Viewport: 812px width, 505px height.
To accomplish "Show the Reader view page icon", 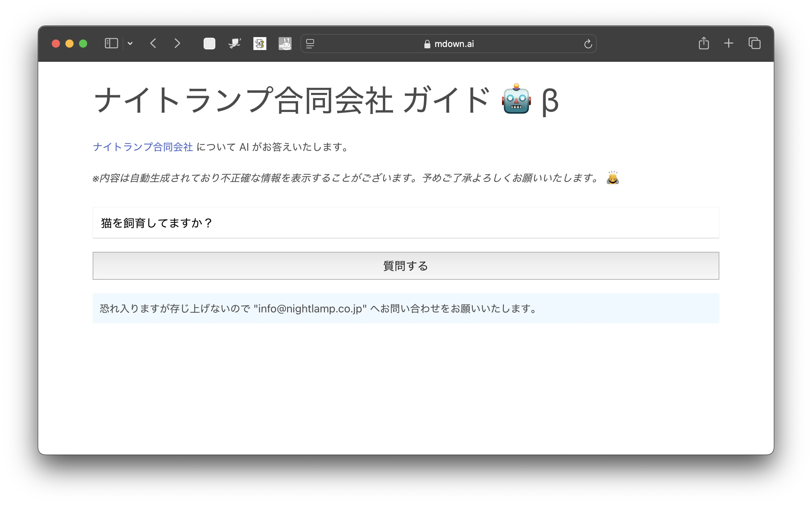I will coord(310,44).
